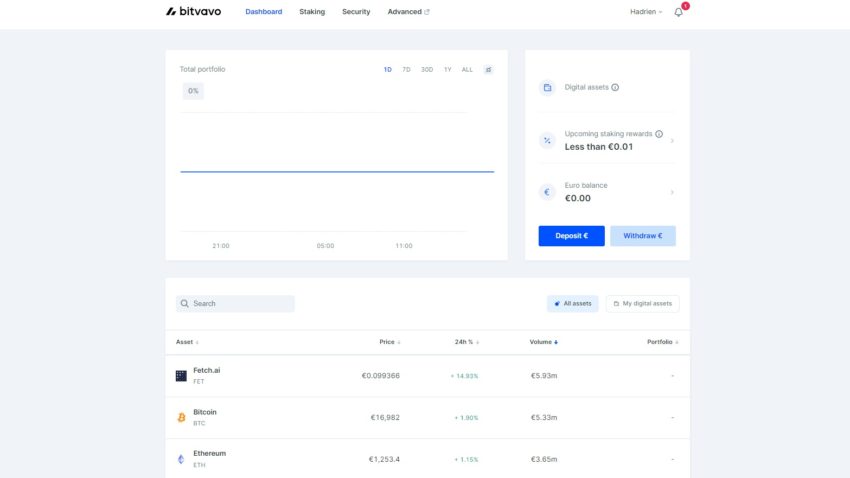Click the Digital assets wallet icon
850x478 pixels.
pos(548,87)
